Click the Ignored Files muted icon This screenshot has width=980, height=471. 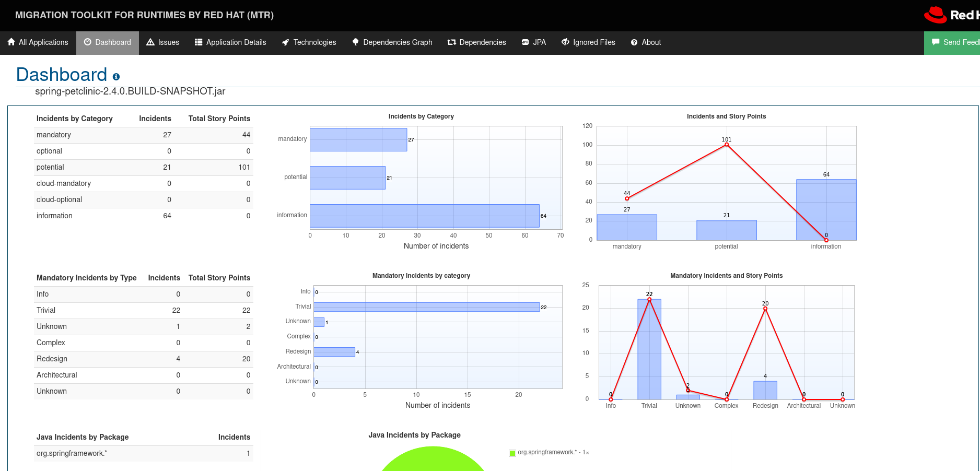[565, 42]
